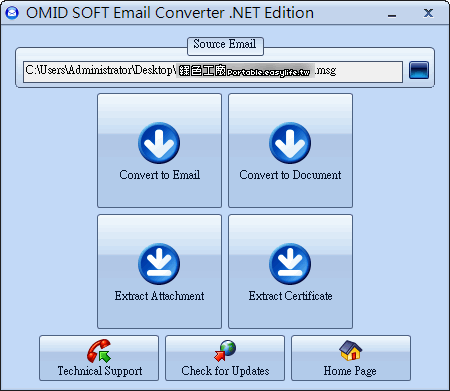This screenshot has width=450, height=391.
Task: Minimize the Email Converter window
Action: pos(392,15)
